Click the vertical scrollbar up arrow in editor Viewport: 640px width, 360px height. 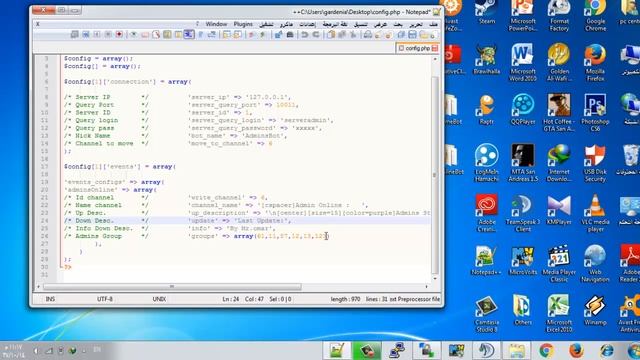coord(435,59)
